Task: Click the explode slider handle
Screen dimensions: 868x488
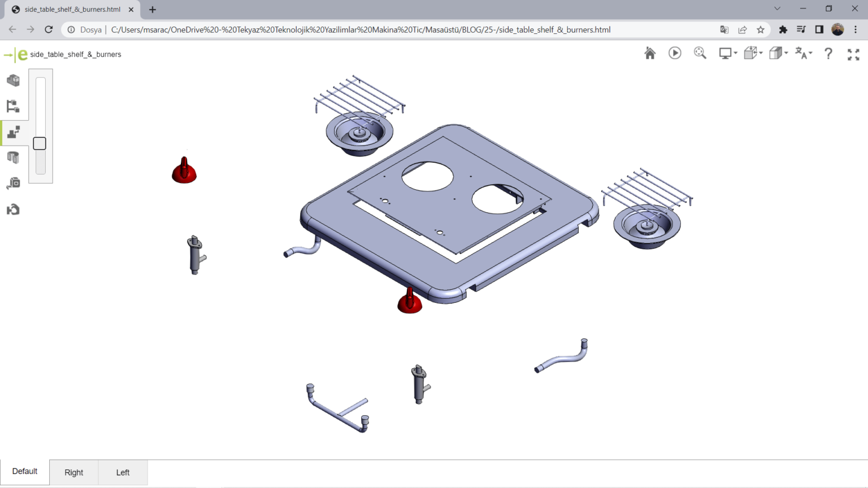Action: point(40,143)
